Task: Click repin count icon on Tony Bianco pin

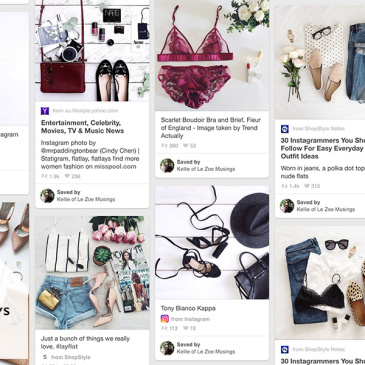Action: pos(164,328)
